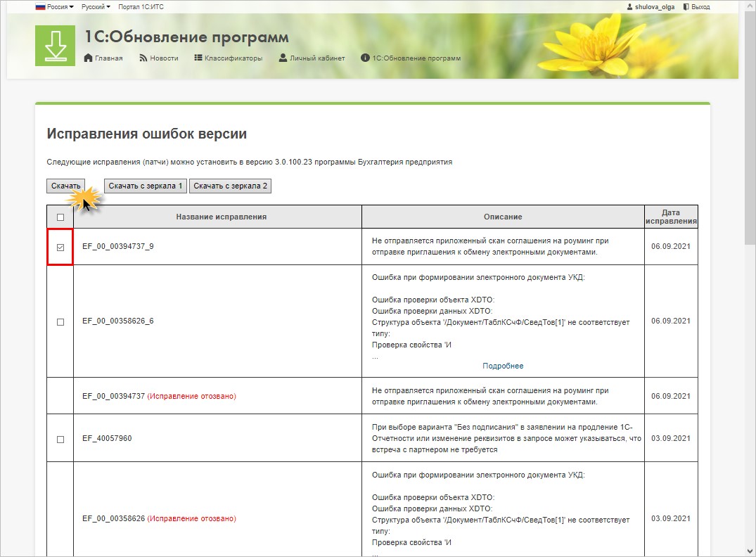The height and width of the screenshot is (557, 756).
Task: Click the Исправления ошибок версии heading
Action: pos(146,134)
